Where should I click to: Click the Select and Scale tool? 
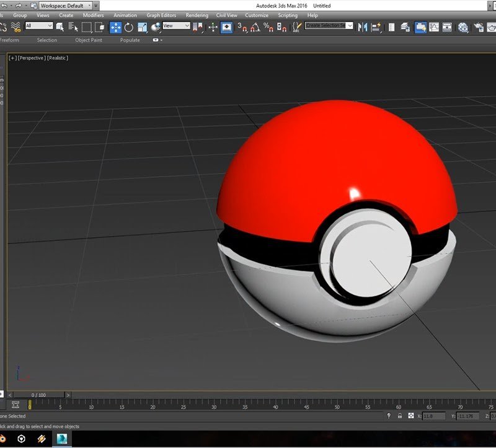tap(143, 27)
